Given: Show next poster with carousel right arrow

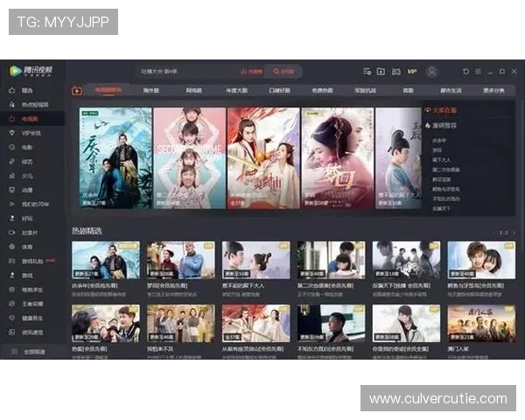Looking at the screenshot, I should [417, 158].
